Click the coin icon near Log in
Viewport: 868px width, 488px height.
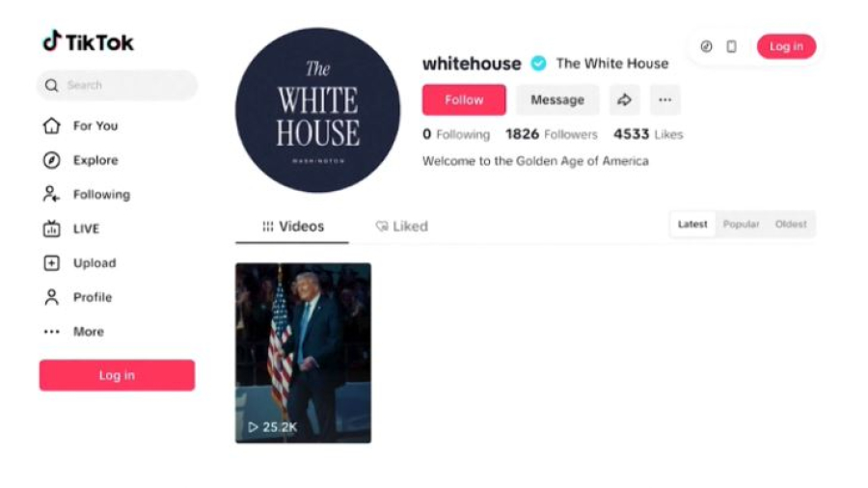[706, 46]
